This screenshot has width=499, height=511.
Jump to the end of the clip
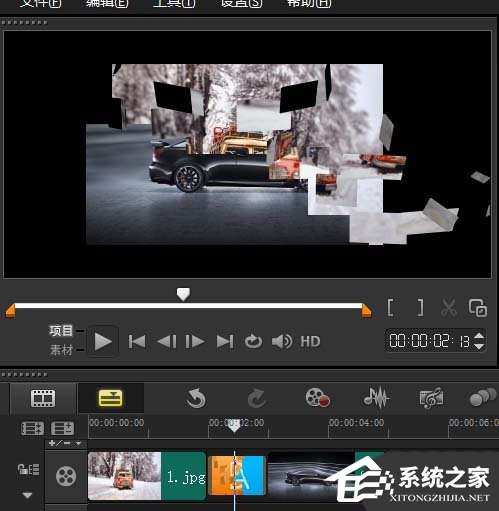[x=225, y=342]
